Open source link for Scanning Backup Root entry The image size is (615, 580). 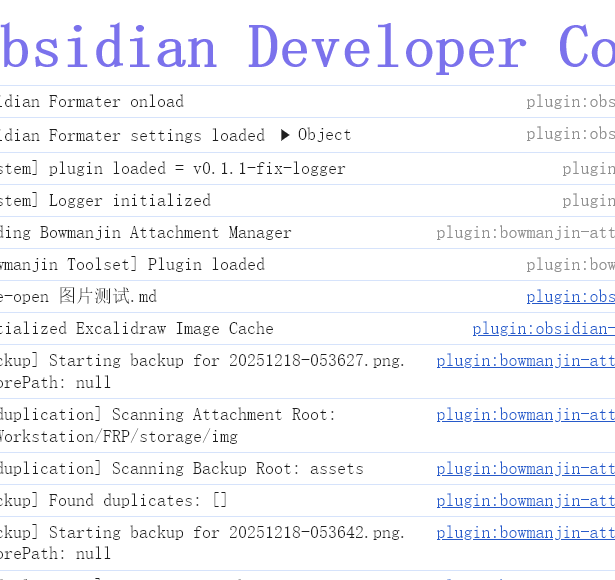pyautogui.click(x=525, y=469)
